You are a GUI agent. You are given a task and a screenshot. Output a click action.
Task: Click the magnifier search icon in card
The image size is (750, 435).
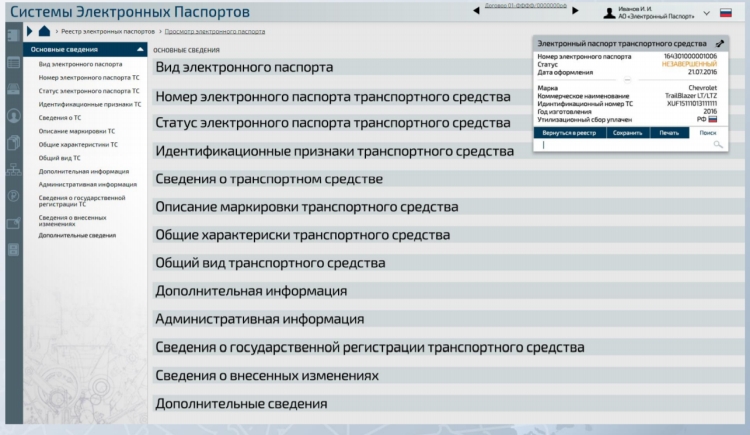pos(718,145)
